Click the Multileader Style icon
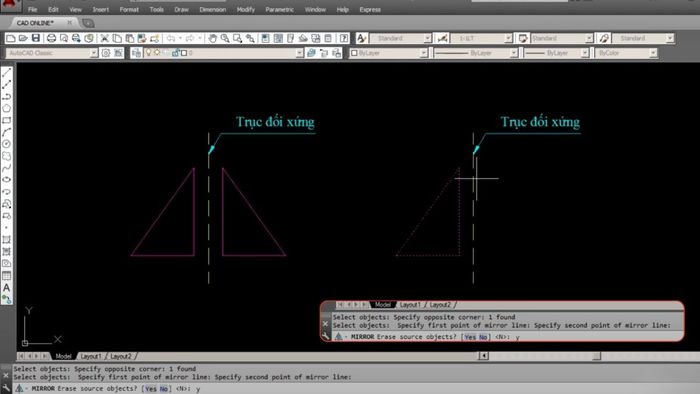 pos(604,38)
